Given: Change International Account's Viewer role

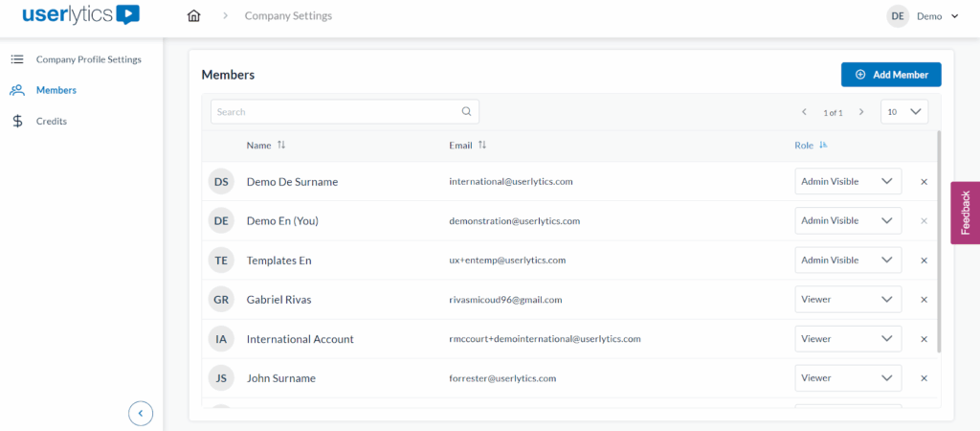Looking at the screenshot, I should [x=847, y=338].
